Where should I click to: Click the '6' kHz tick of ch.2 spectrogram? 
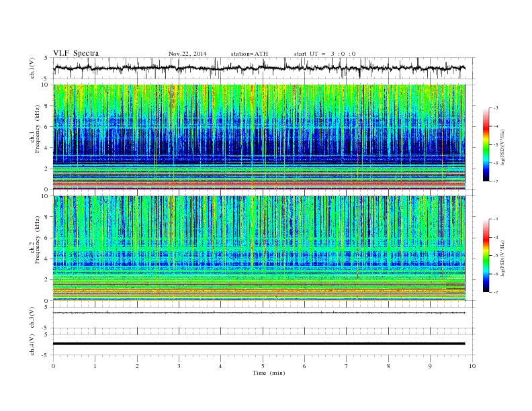[47, 238]
